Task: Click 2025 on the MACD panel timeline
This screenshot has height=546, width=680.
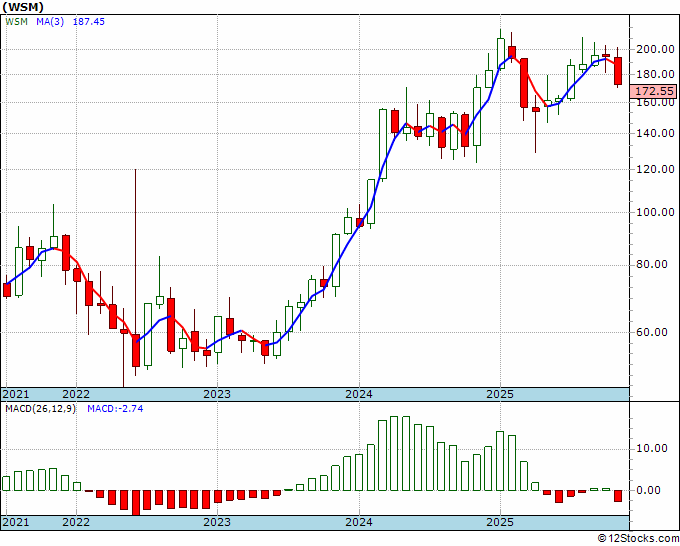Action: pos(500,522)
